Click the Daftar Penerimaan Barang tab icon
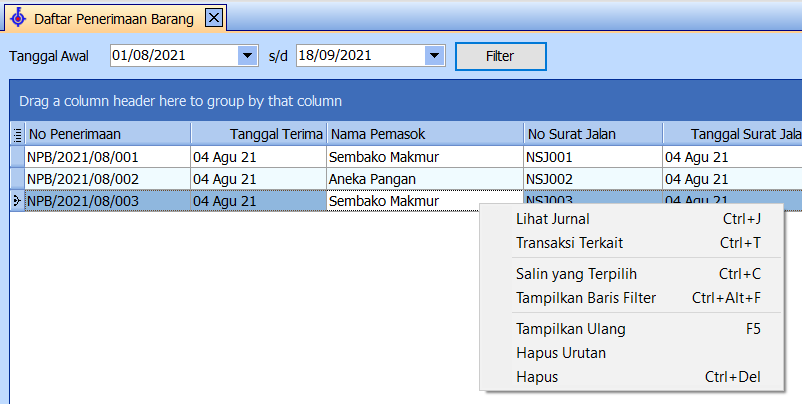 (x=17, y=18)
